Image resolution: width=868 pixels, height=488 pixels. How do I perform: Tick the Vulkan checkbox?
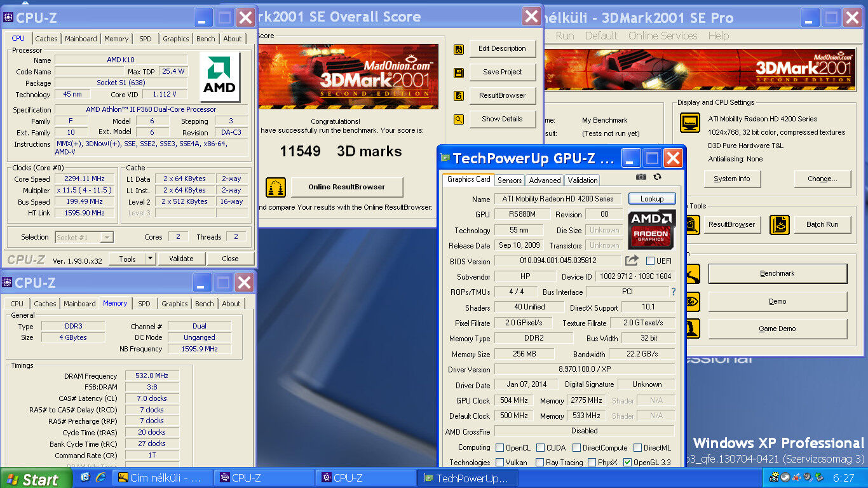click(x=499, y=463)
